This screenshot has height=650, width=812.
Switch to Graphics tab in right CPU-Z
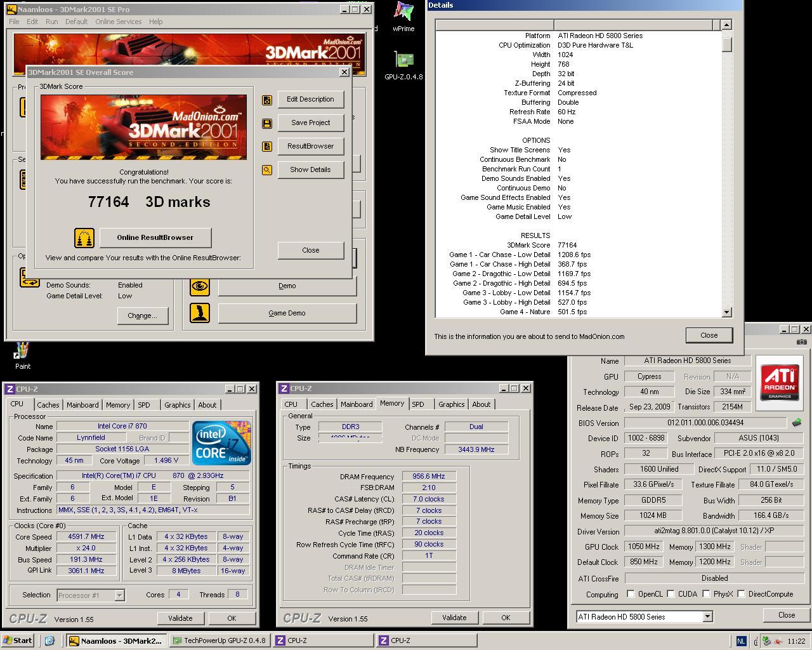click(x=452, y=404)
